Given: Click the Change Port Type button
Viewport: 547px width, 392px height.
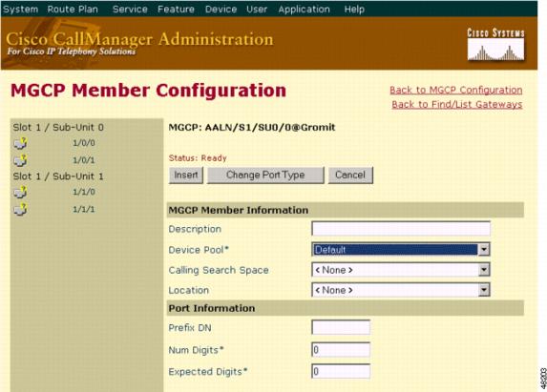Looking at the screenshot, I should (265, 175).
